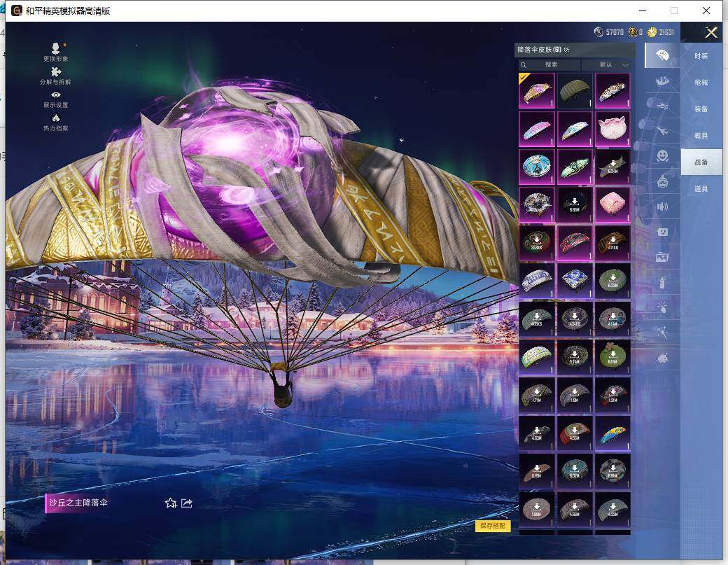Select equipped gold-purple parachute with checkmark
728x565 pixels.
tap(537, 90)
